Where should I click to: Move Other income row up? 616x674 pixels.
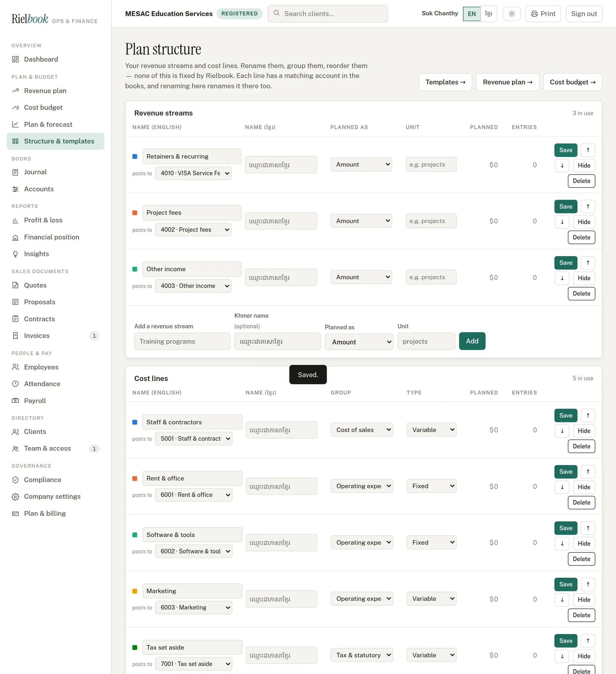pyautogui.click(x=588, y=263)
